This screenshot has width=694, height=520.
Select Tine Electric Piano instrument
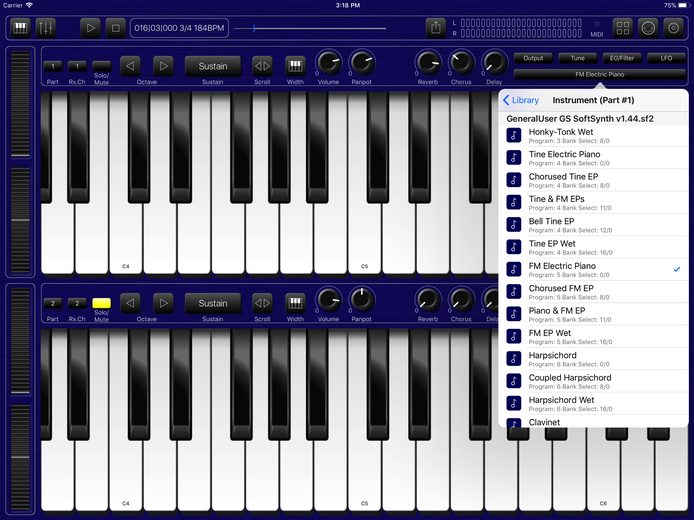coord(593,158)
